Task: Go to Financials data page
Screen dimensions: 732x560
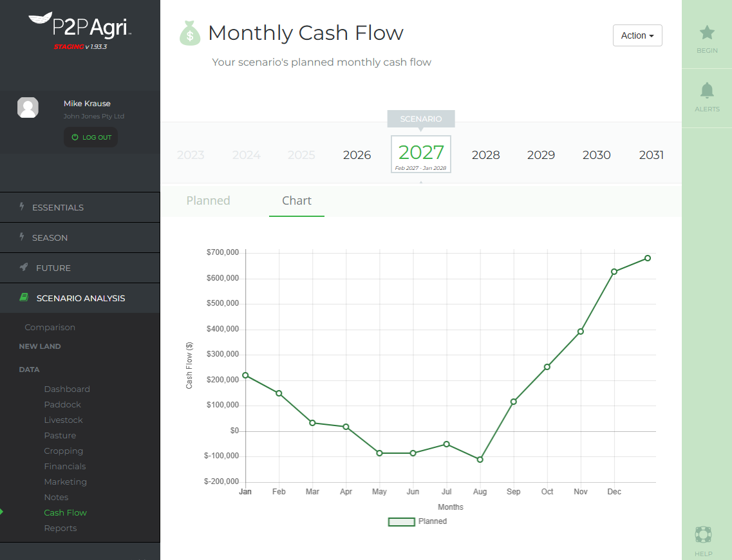Action: point(65,466)
